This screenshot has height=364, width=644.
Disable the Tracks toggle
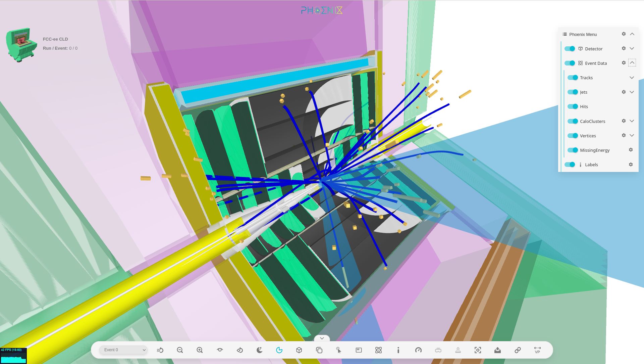(573, 78)
